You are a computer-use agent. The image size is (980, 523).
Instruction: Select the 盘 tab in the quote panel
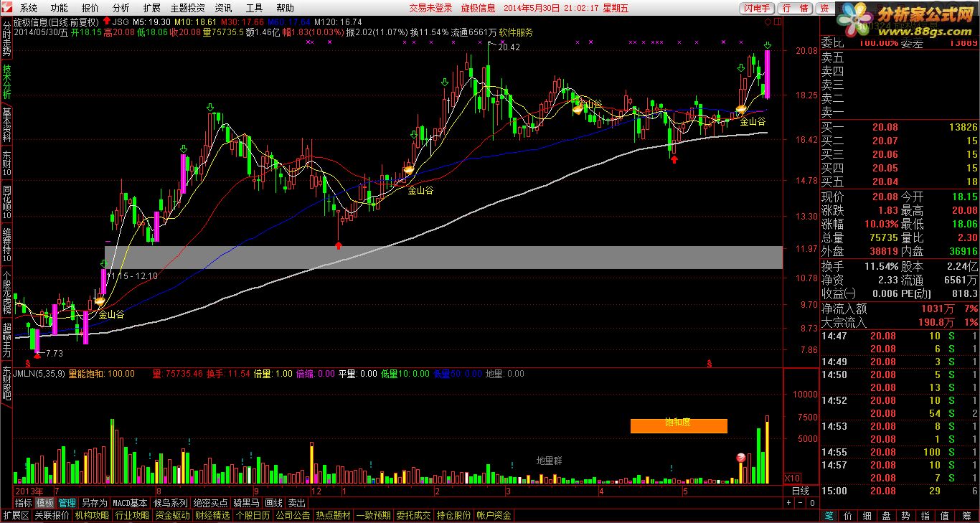887,515
